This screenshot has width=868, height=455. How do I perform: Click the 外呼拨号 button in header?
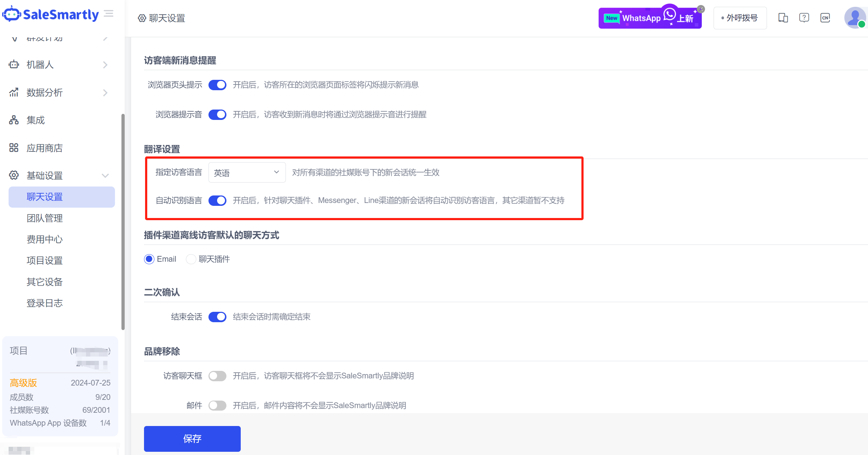740,18
